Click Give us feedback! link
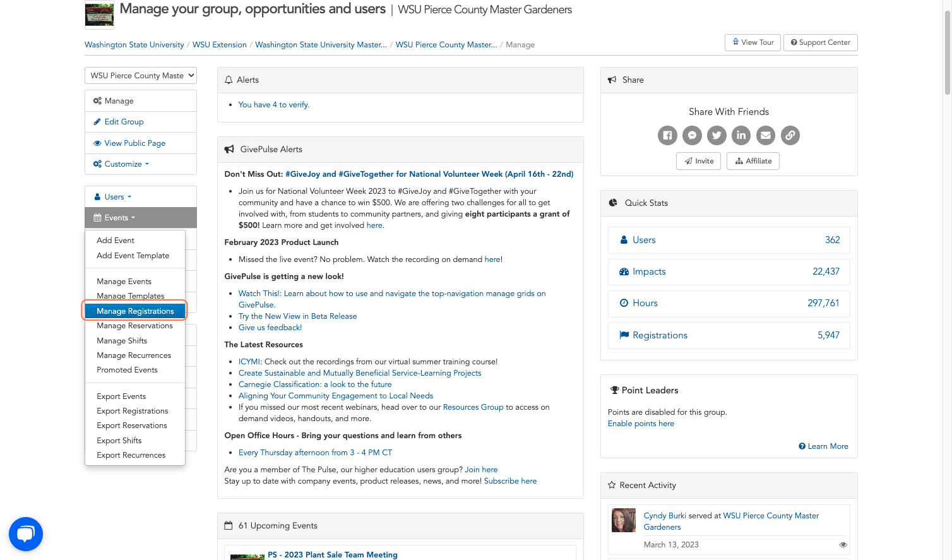This screenshot has height=560, width=952. [270, 328]
